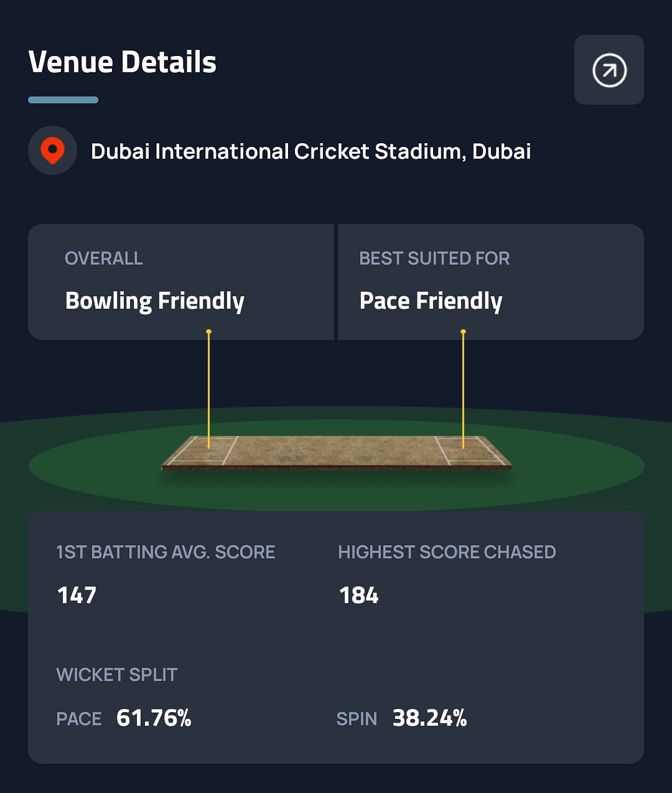Image resolution: width=672 pixels, height=793 pixels.
Task: Click the 1ST BATTING AVG. SCORE label
Action: coord(166,552)
